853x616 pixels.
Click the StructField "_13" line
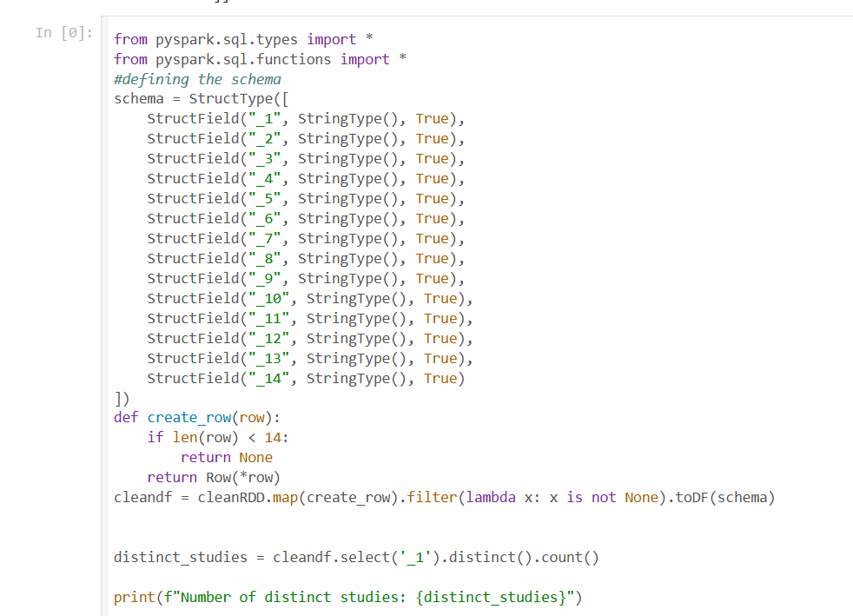310,359
